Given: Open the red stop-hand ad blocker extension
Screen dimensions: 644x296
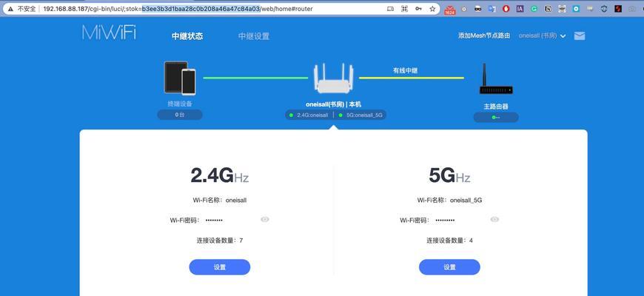Looking at the screenshot, I should (x=506, y=9).
